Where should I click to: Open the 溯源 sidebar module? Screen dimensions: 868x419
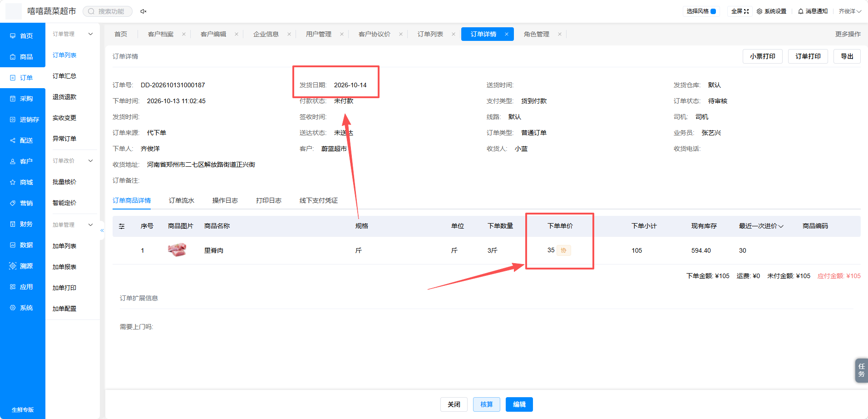click(22, 266)
